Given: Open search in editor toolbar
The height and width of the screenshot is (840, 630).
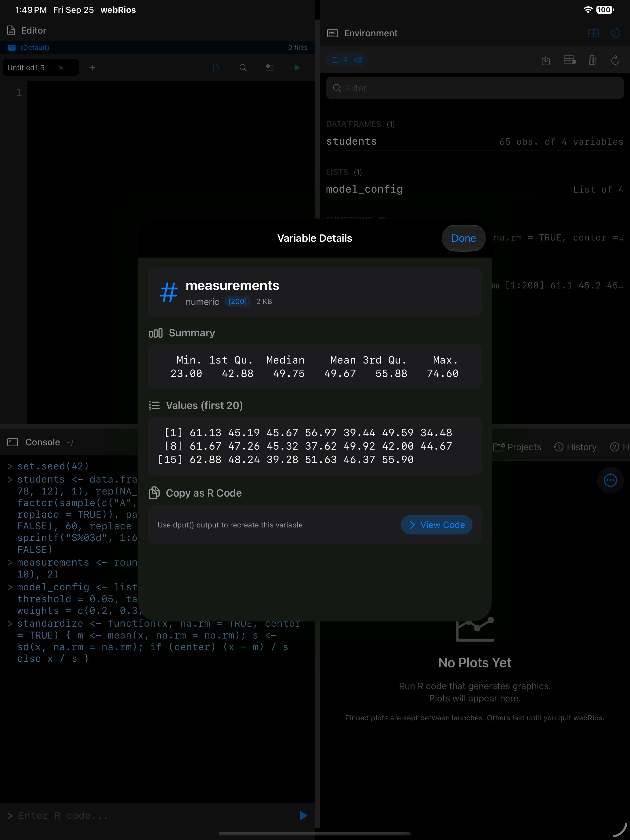Looking at the screenshot, I should [243, 67].
